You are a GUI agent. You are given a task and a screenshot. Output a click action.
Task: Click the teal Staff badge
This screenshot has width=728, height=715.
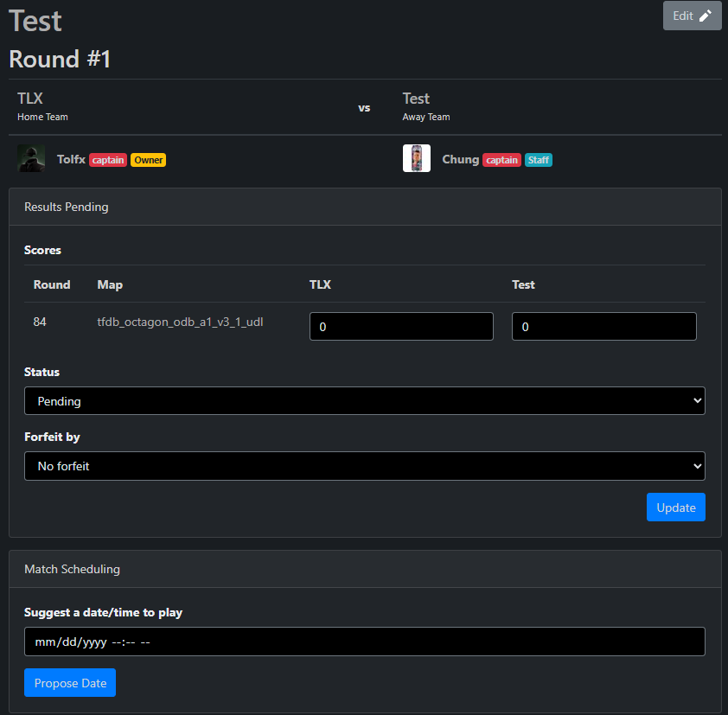pos(538,160)
